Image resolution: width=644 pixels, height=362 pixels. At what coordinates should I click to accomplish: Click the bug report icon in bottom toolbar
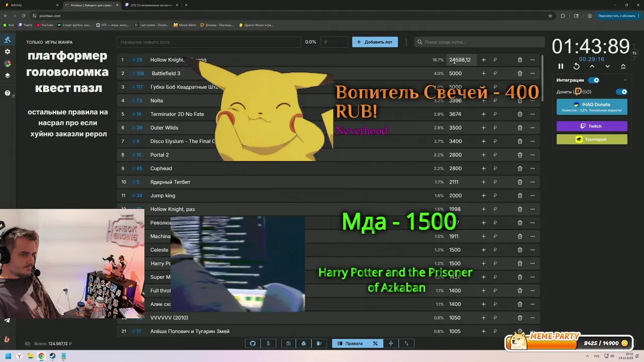304,343
